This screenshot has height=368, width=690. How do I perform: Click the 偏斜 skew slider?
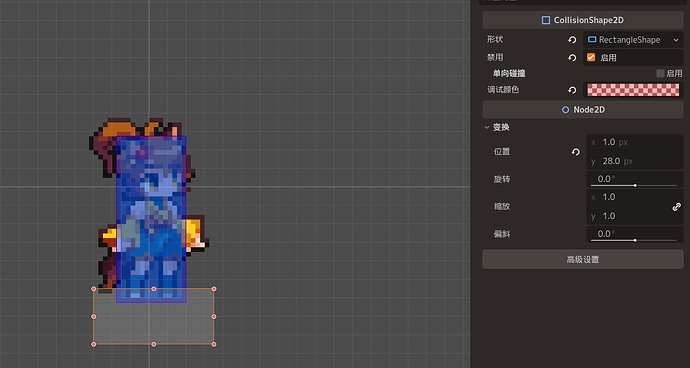coord(634,240)
